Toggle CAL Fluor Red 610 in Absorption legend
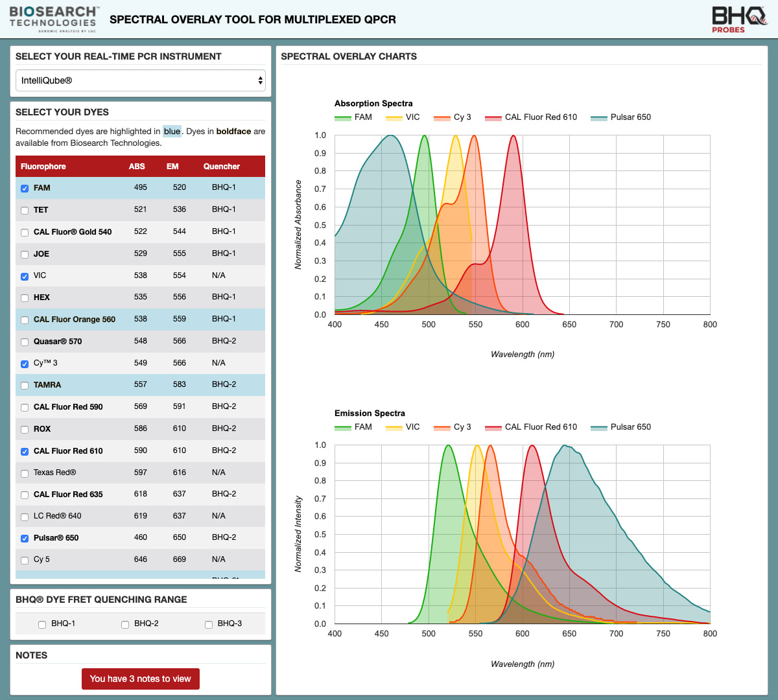The image size is (778, 700). [x=531, y=117]
